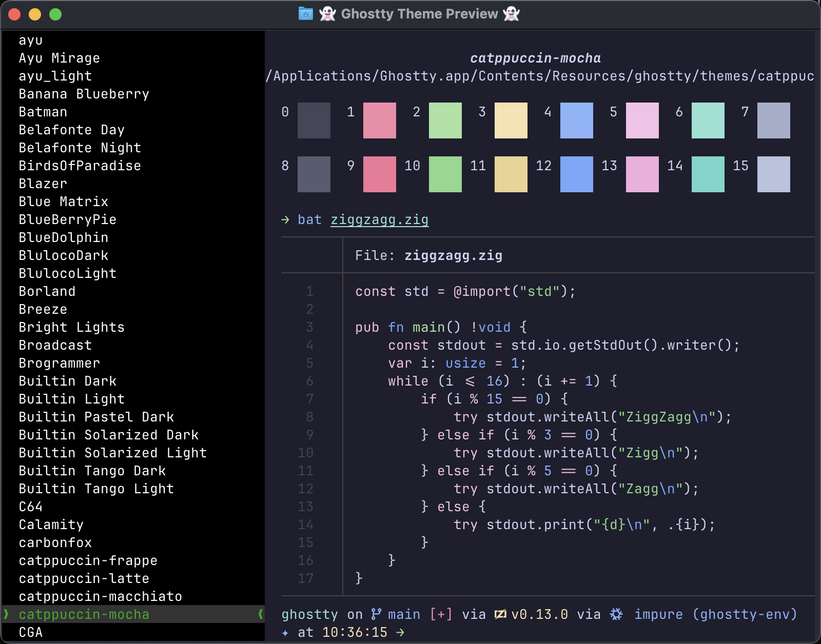Click the File: ziggzagg.zig header
Image resolution: width=821 pixels, height=644 pixels.
pyautogui.click(x=429, y=255)
